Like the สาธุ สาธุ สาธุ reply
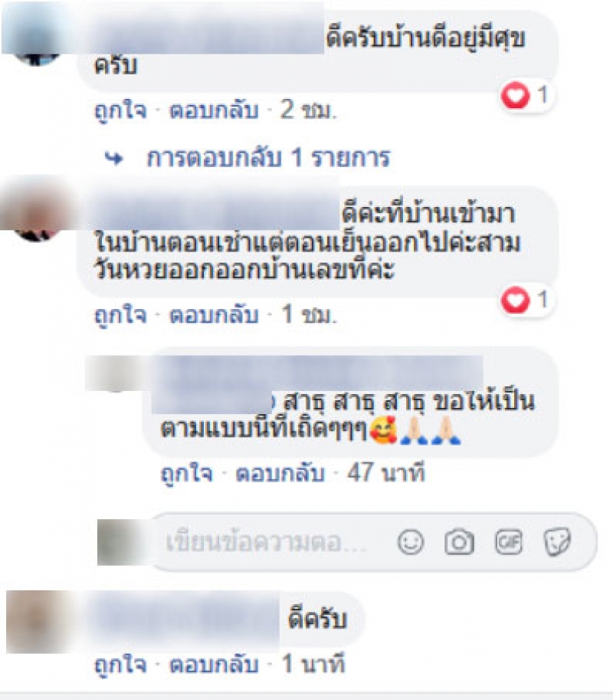Viewport: 613px width, 700px height. pyautogui.click(x=186, y=473)
